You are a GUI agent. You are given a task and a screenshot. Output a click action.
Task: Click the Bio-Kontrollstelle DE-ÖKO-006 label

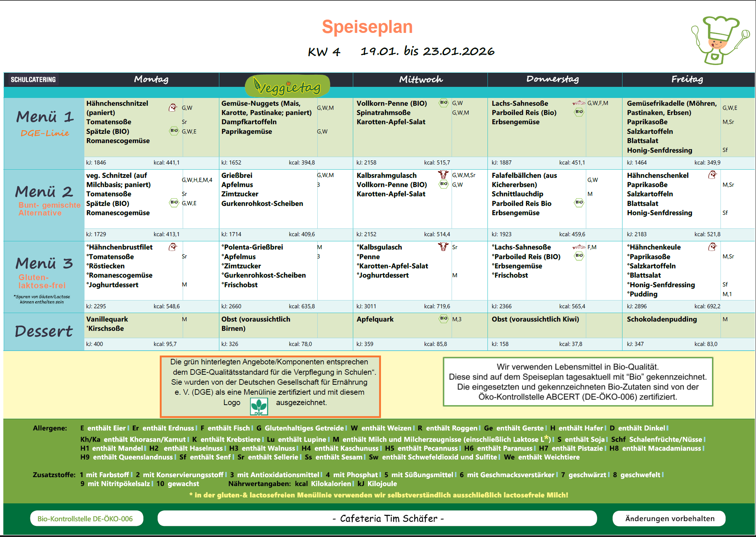click(85, 519)
